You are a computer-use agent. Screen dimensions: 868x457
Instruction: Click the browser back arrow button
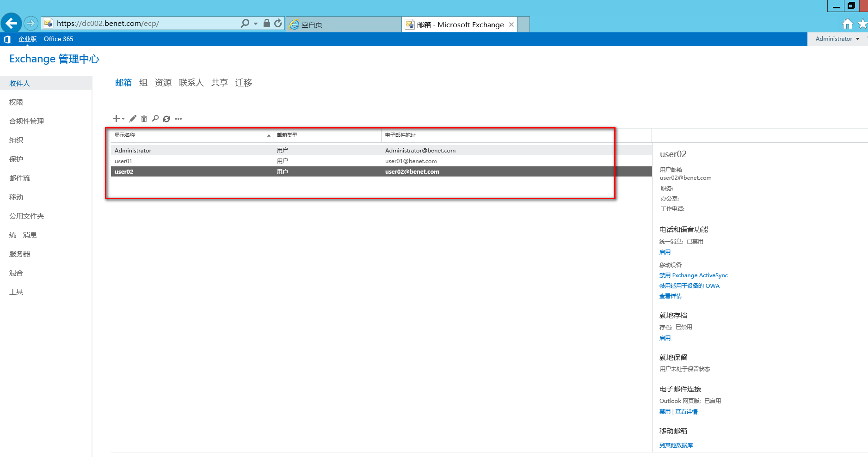point(11,23)
